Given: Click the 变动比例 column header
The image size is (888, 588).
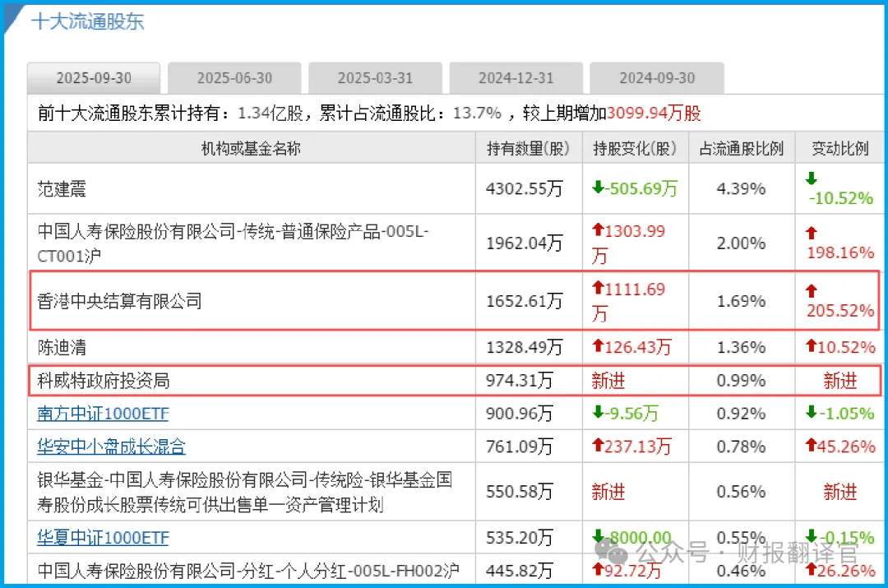Looking at the screenshot, I should point(839,149).
